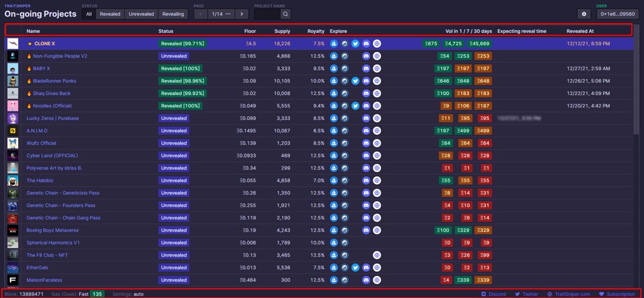Image resolution: width=644 pixels, height=298 pixels.
Task: Click dark chart icon for Cyber Land (OFFICIAL)
Action: tap(345, 156)
